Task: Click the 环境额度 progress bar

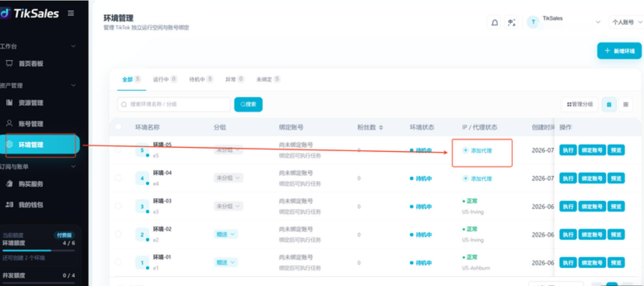Action: point(39,251)
